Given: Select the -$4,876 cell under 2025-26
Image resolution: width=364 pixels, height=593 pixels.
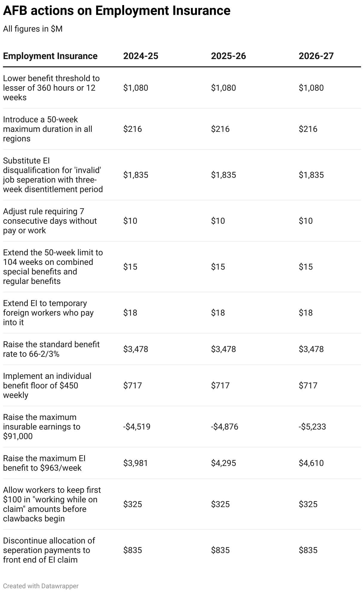Looking at the screenshot, I should [224, 427].
